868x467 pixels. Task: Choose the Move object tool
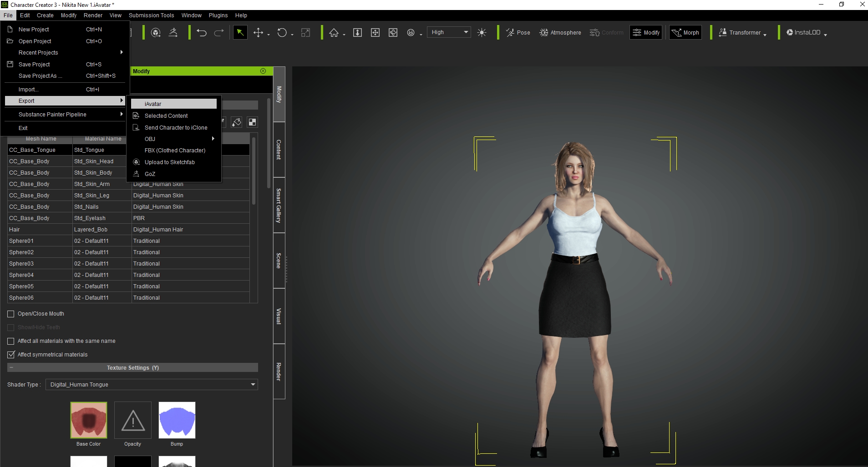[x=258, y=32]
